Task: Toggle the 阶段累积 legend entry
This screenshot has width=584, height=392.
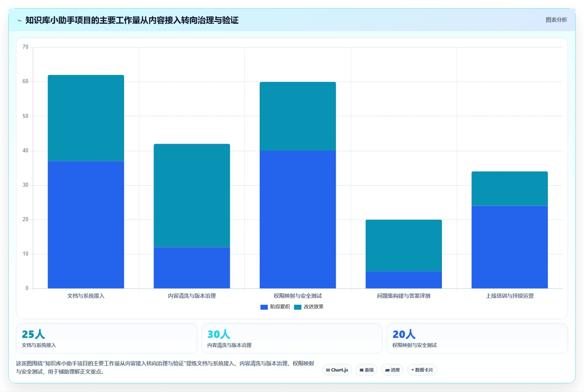Action: point(275,307)
